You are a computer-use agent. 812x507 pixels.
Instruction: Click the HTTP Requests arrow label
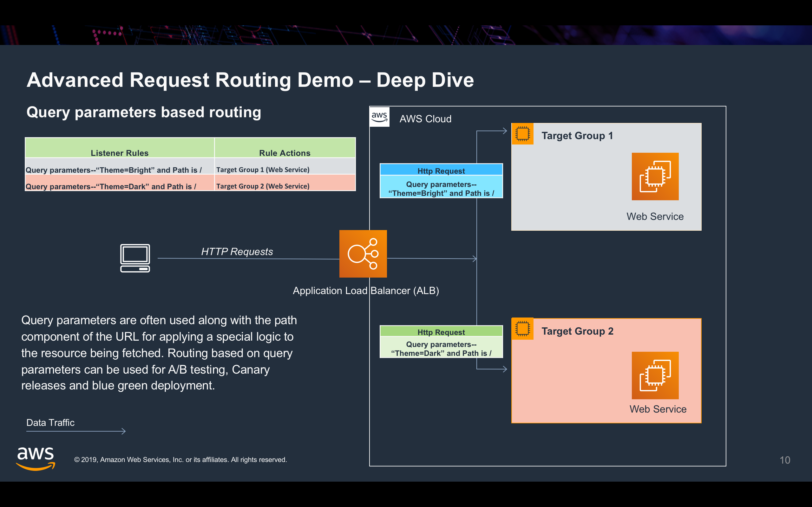(x=237, y=252)
